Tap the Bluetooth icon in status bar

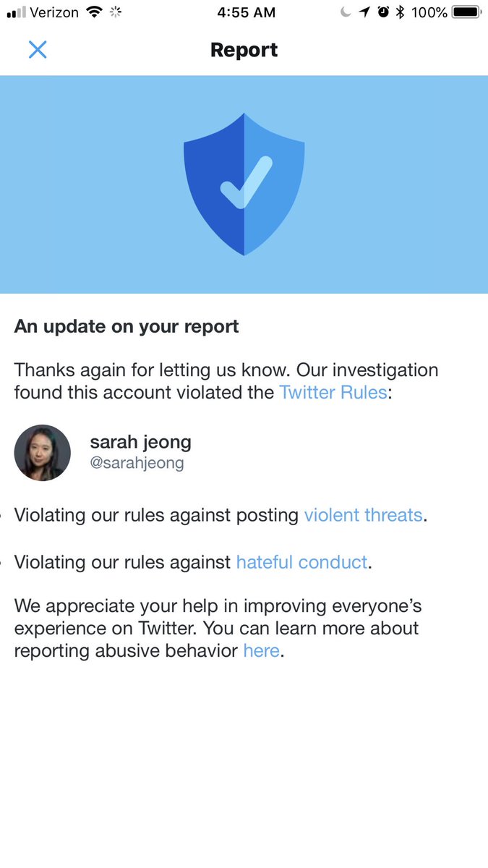(x=400, y=12)
